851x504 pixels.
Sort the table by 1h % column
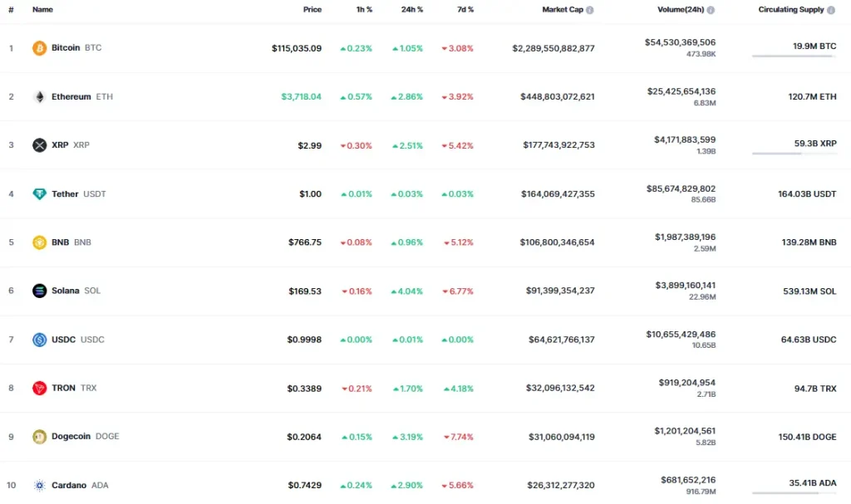[x=363, y=9]
